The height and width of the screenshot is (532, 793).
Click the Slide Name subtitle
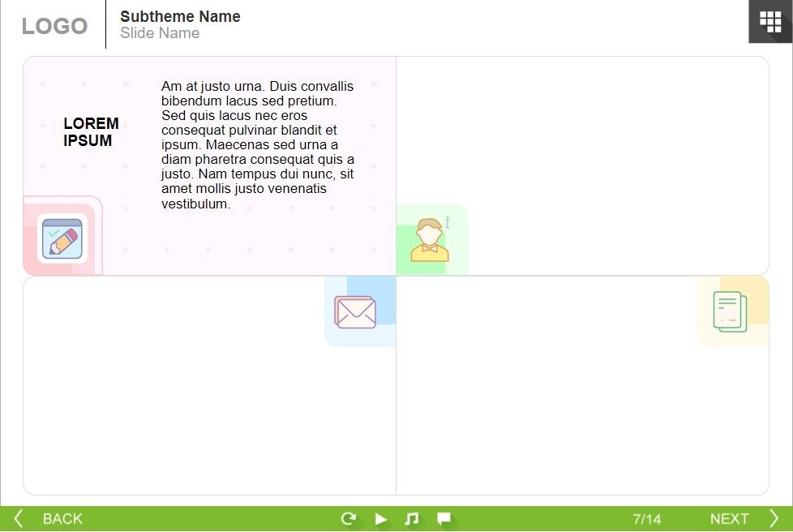160,33
